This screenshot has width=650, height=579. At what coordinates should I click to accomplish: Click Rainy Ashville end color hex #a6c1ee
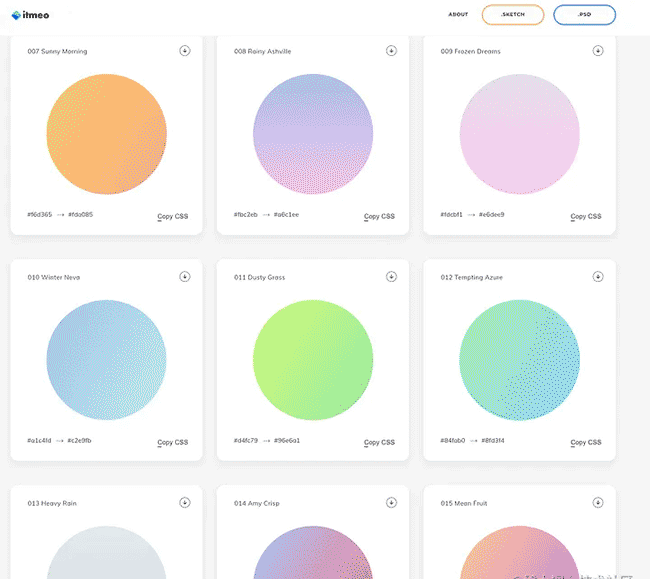(x=286, y=214)
